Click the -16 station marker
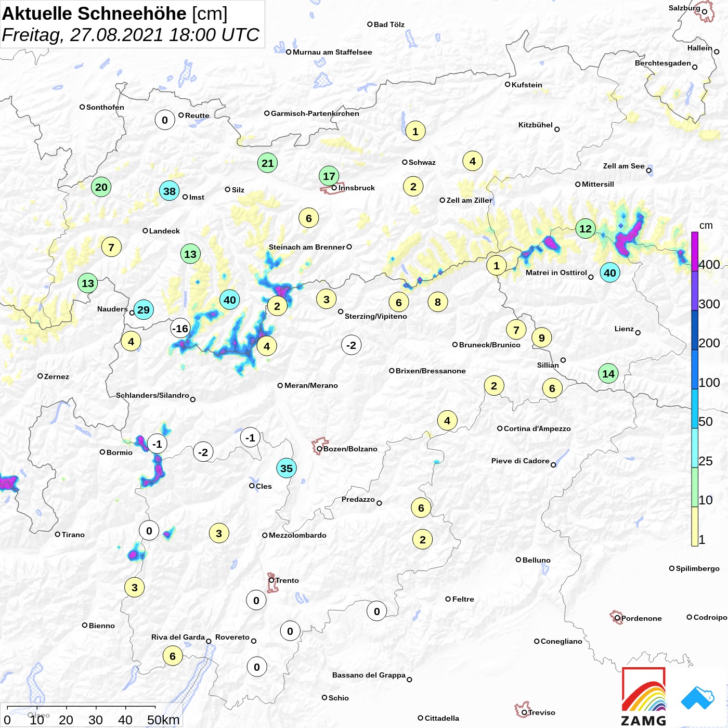The image size is (728, 728). [x=180, y=328]
